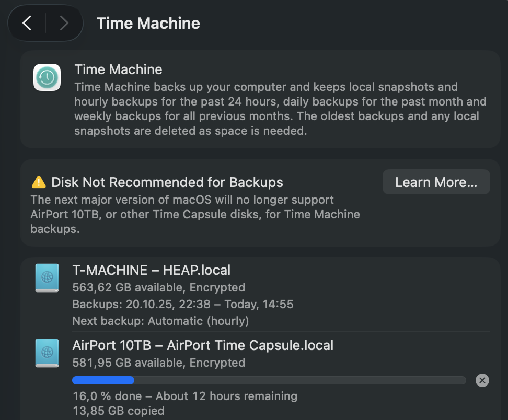The height and width of the screenshot is (420, 508).
Task: Click the green Time Machine app icon
Action: [x=47, y=77]
